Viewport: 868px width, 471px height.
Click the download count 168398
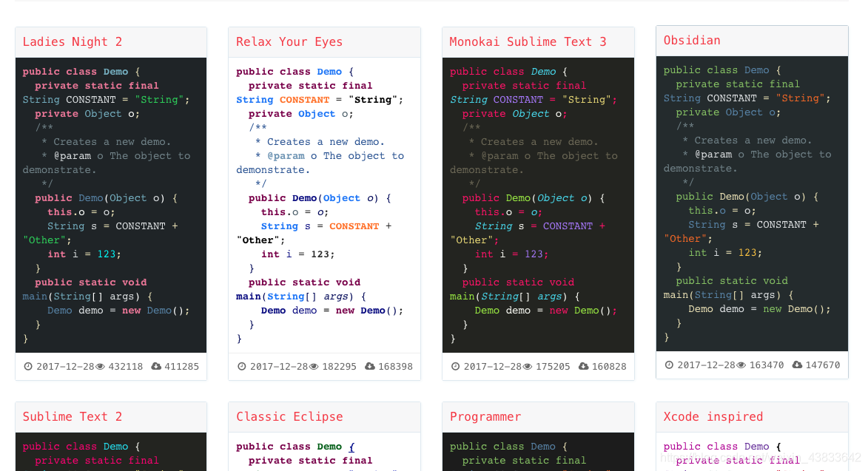(395, 367)
